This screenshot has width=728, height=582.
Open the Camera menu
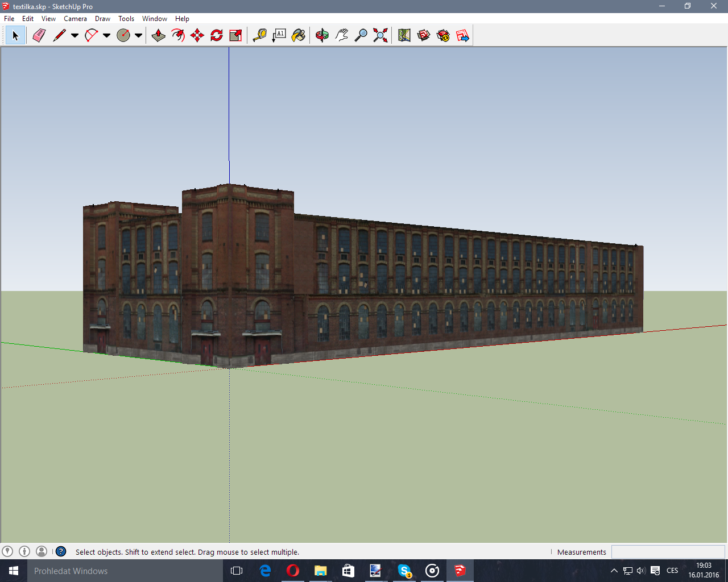click(75, 19)
